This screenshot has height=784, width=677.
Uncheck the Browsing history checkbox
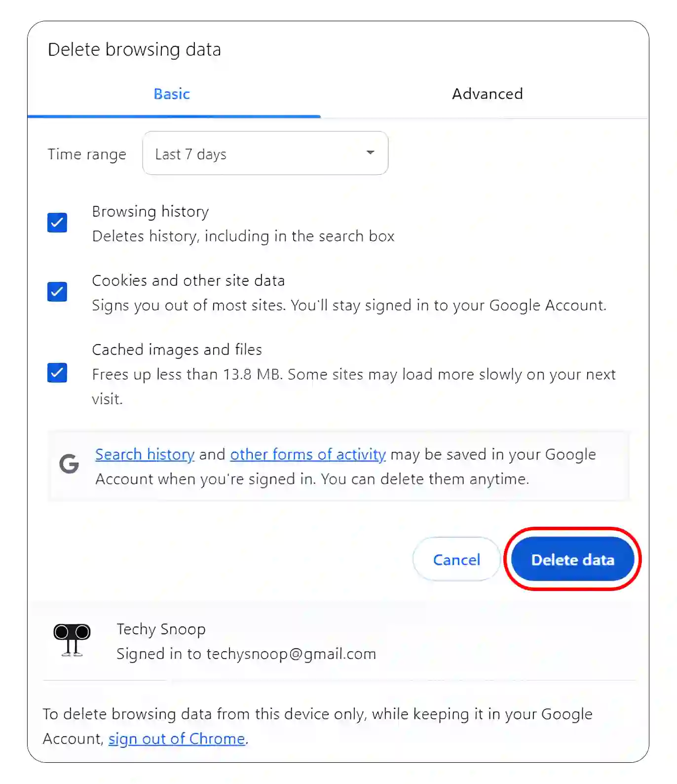click(x=57, y=223)
